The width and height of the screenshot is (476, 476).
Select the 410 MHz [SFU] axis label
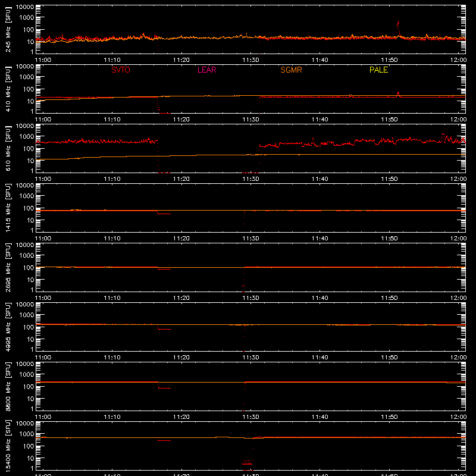8,89
